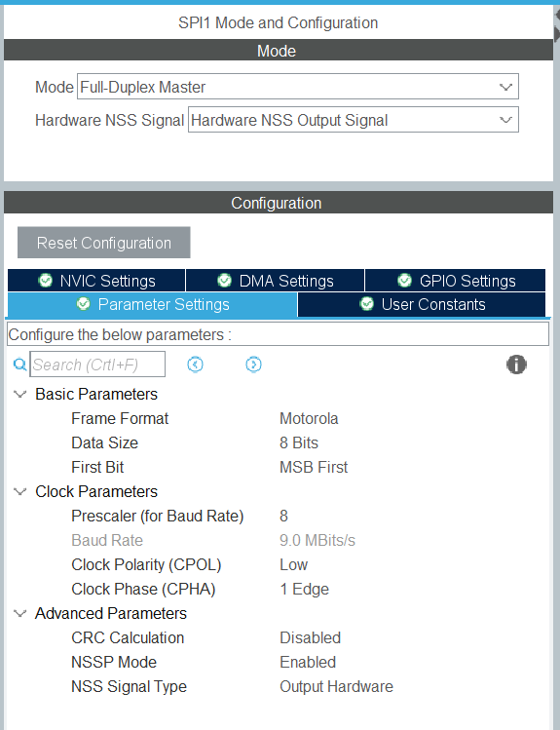The image size is (560, 730).
Task: Select Clock Polarity value Low
Action: pos(293,564)
